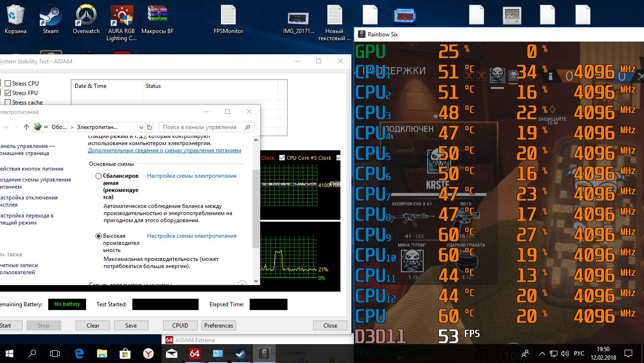Uncheck the Stress FPU checkbox
The height and width of the screenshot is (363, 644).
(x=8, y=93)
